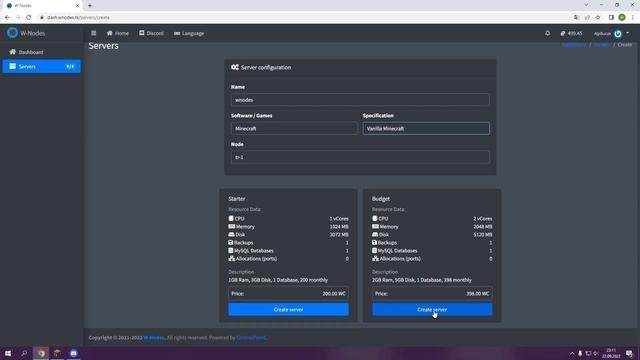Click the Budget plan price field
The image size is (640, 360).
[432, 293]
